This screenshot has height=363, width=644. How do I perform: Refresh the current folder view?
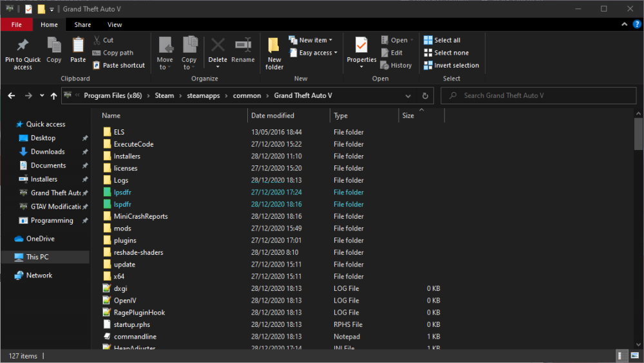click(x=425, y=96)
